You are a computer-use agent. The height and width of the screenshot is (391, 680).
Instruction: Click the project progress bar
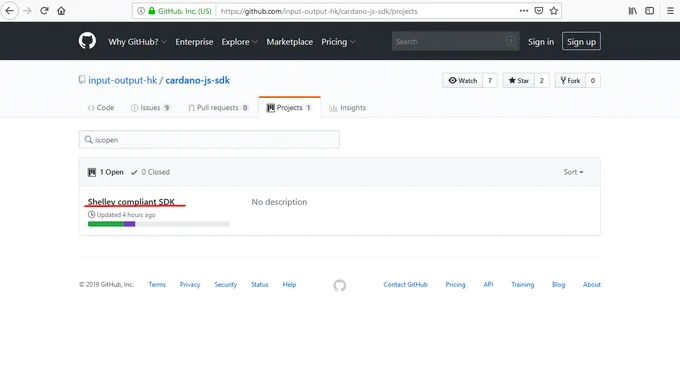[159, 224]
